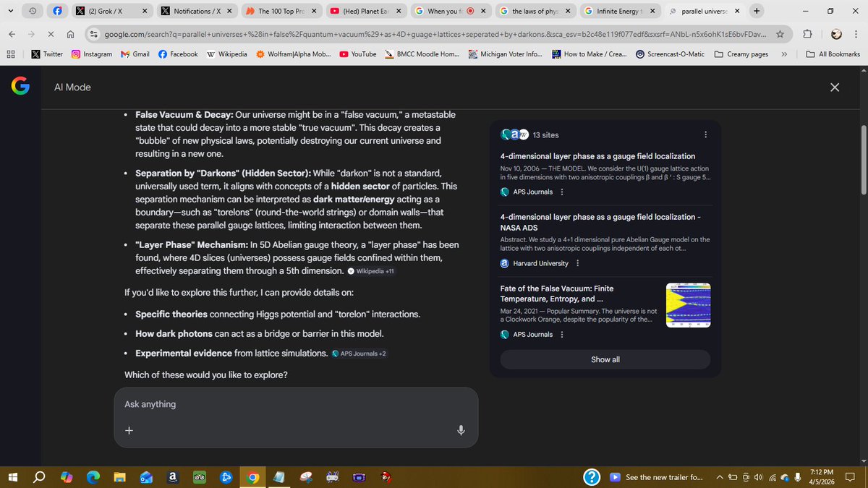Open the NASA ADS layer phase result

(x=600, y=223)
